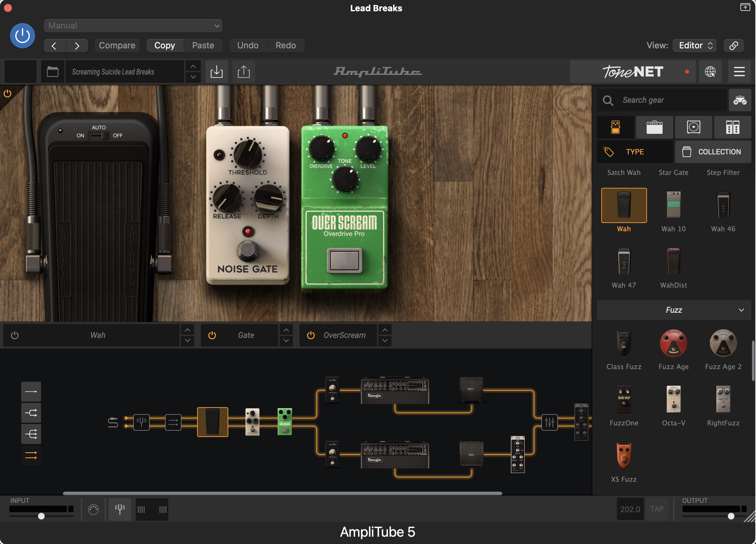Click the Wah slot up arrow
756x544 pixels.
187,330
